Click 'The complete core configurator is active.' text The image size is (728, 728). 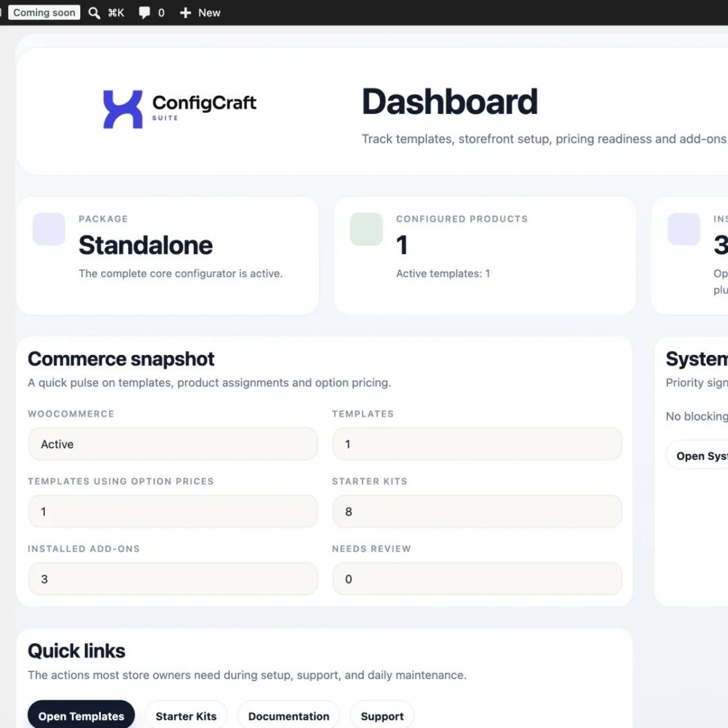point(180,274)
